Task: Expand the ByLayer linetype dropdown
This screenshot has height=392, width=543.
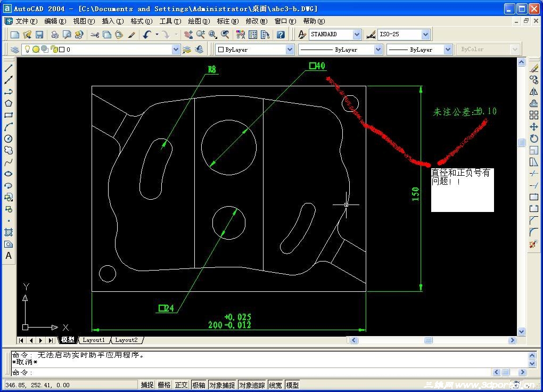Action: (x=378, y=50)
